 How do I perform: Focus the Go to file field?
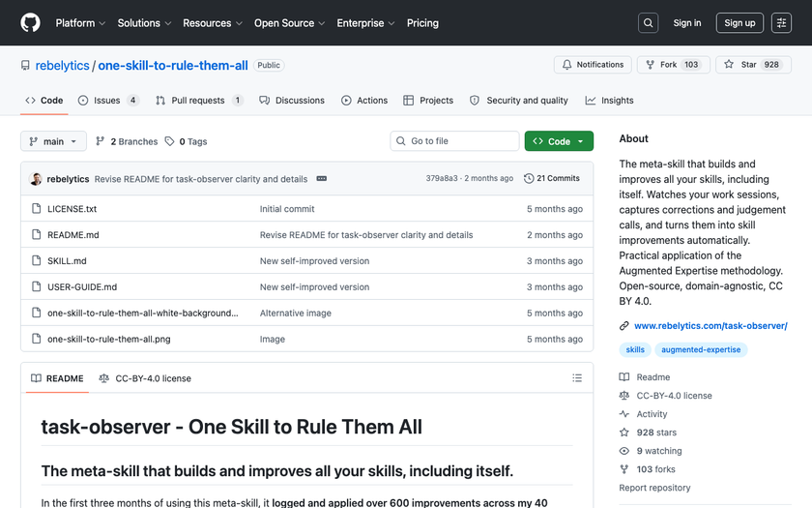pyautogui.click(x=454, y=141)
